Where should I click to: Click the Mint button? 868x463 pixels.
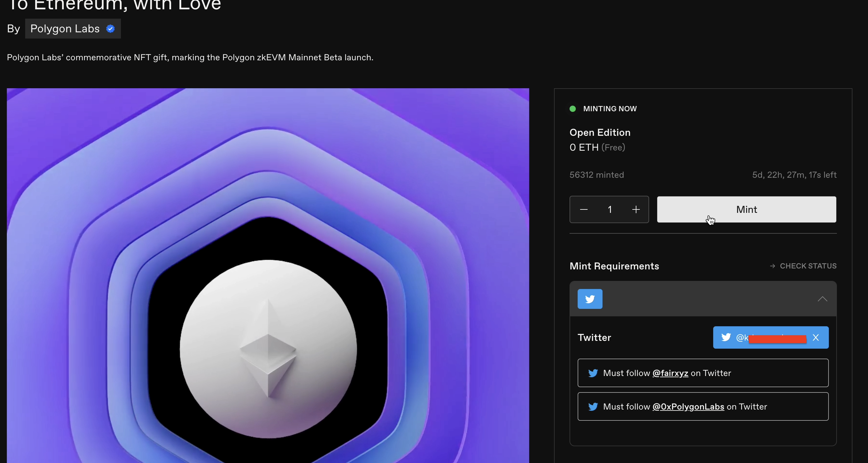point(746,209)
